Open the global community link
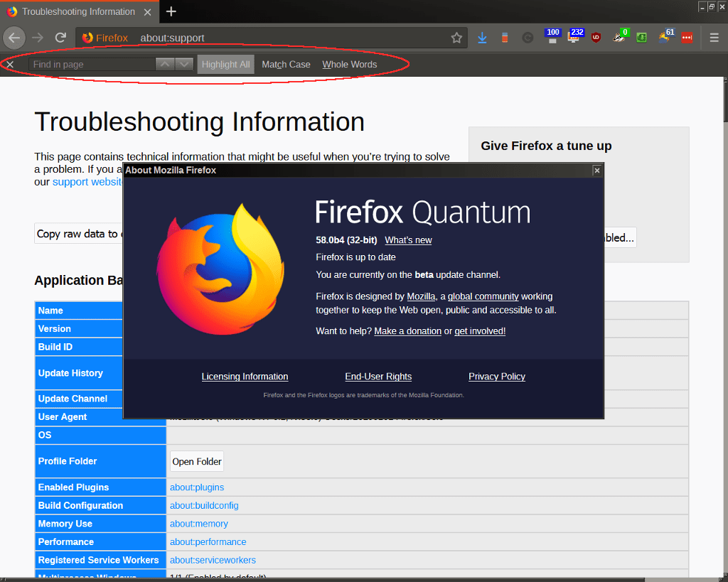The height and width of the screenshot is (582, 728). pyautogui.click(x=483, y=296)
